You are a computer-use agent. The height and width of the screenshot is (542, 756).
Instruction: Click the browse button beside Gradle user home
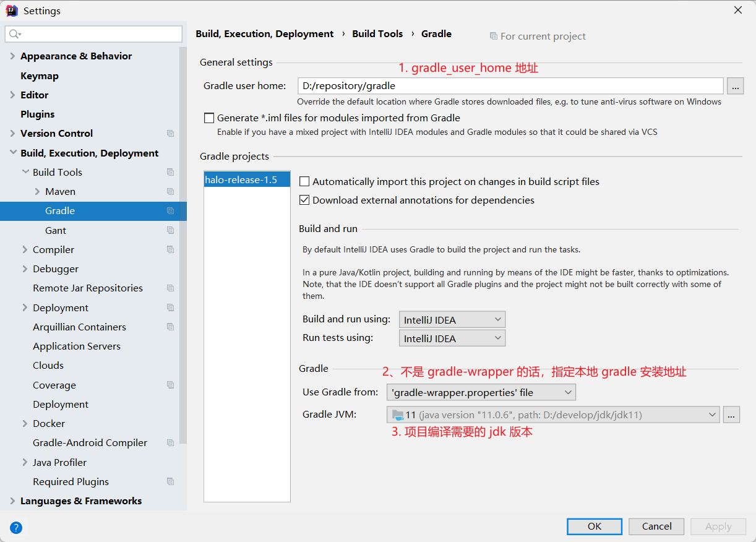click(735, 86)
